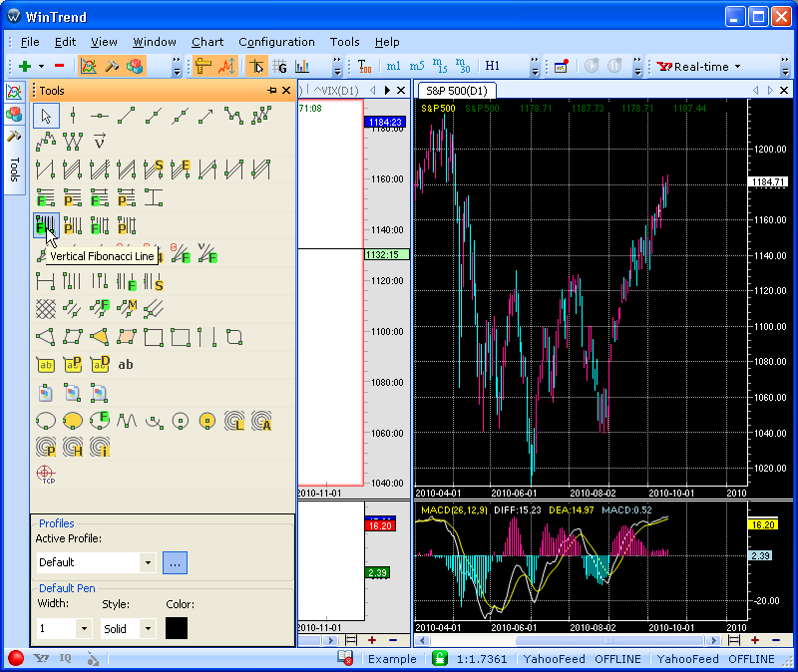The image size is (798, 672).
Task: Open the pen Width dropdown
Action: click(x=84, y=629)
